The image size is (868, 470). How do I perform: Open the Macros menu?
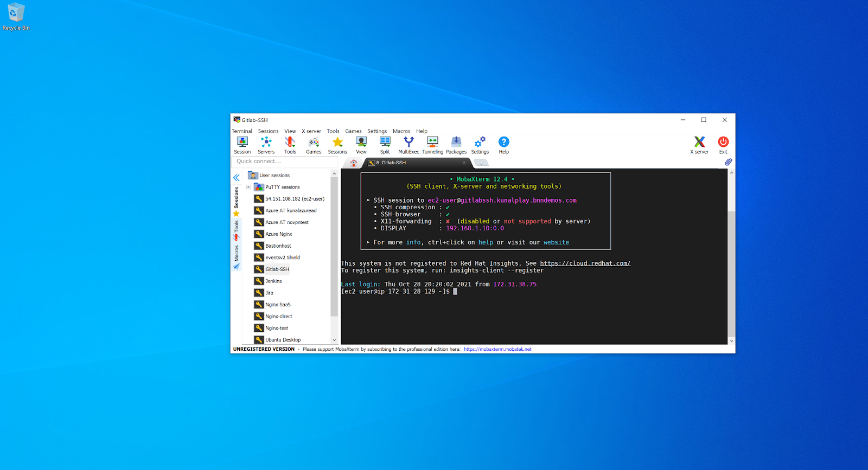[x=401, y=131]
